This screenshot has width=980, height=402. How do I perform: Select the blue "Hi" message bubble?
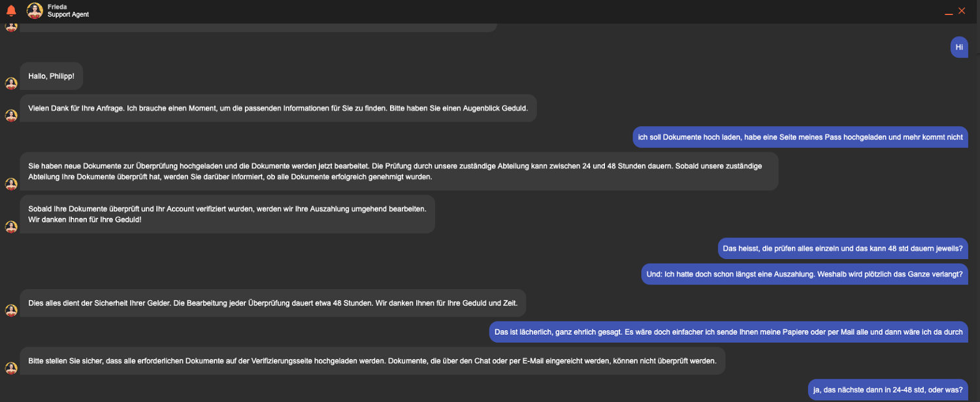tap(958, 47)
